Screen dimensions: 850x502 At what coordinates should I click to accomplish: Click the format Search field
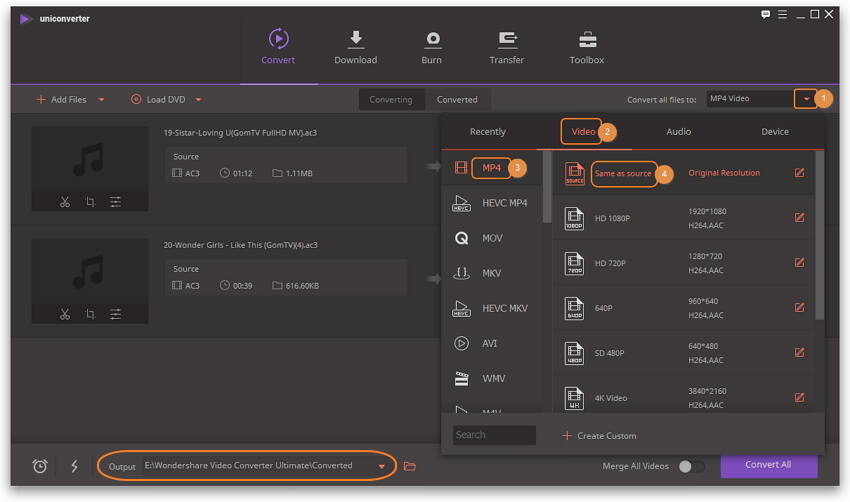[494, 435]
